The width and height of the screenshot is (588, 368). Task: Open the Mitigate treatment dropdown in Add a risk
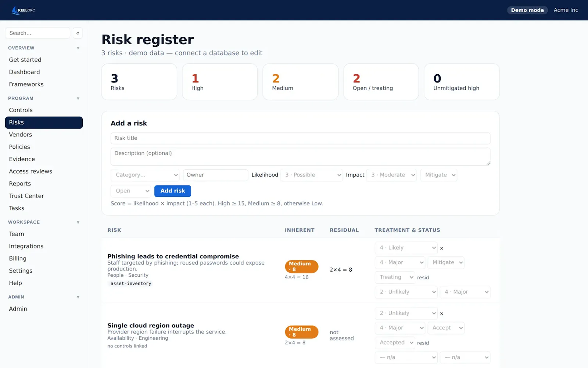coord(439,175)
